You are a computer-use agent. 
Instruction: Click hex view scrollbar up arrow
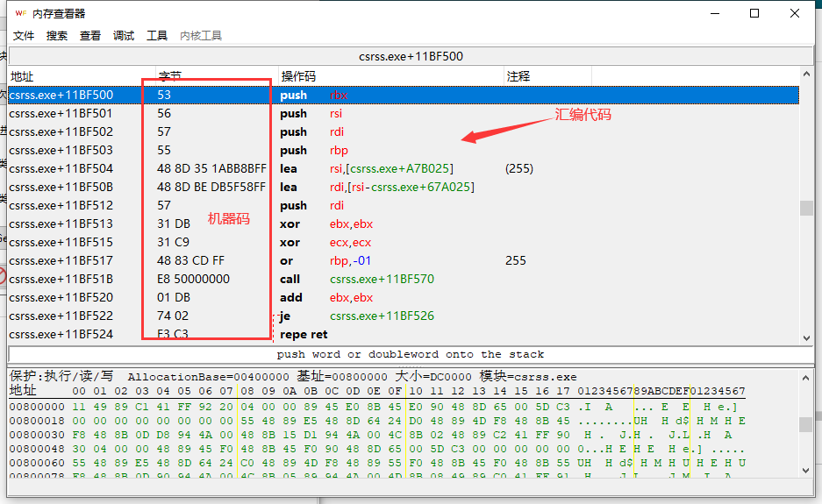click(806, 377)
